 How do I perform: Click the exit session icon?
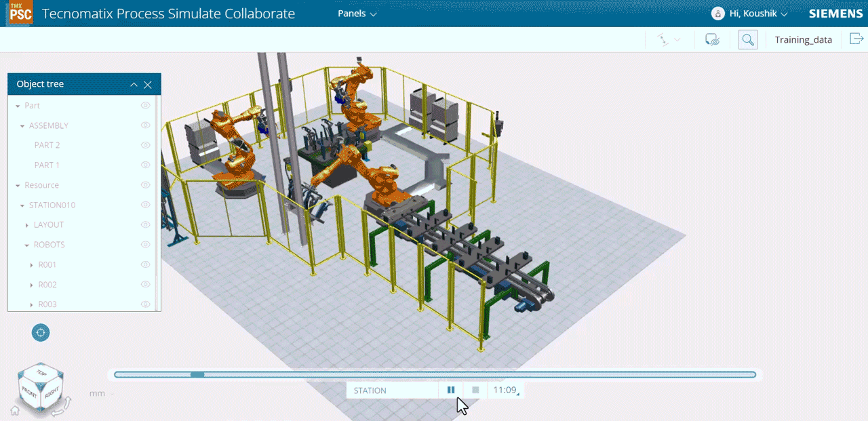pos(856,39)
